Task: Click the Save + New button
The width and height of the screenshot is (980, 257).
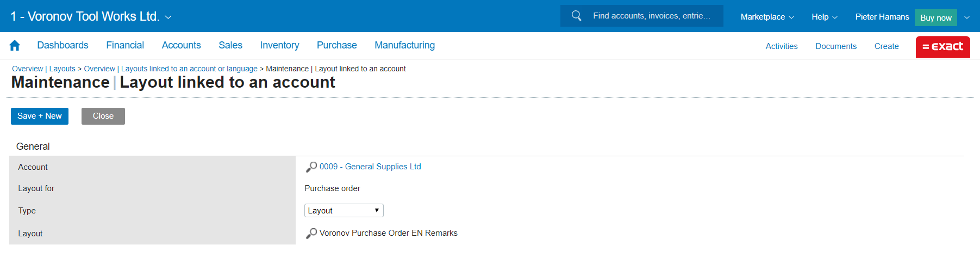Action: coord(40,116)
